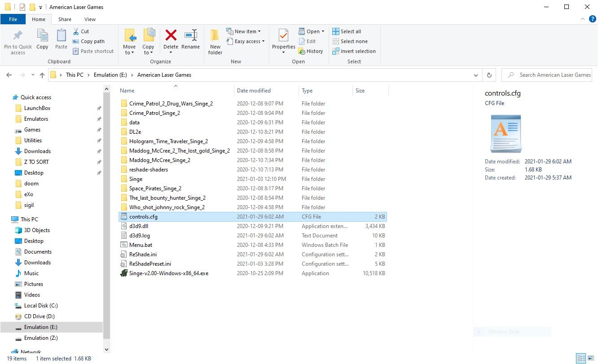Sort by the Type column header
This screenshot has width=598, height=364.
tap(307, 91)
